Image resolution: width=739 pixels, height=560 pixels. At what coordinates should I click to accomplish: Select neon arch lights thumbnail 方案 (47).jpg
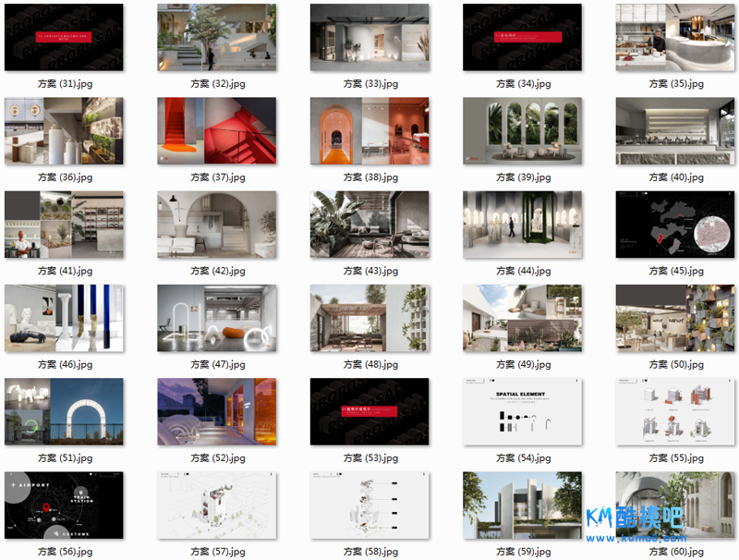[x=217, y=318]
